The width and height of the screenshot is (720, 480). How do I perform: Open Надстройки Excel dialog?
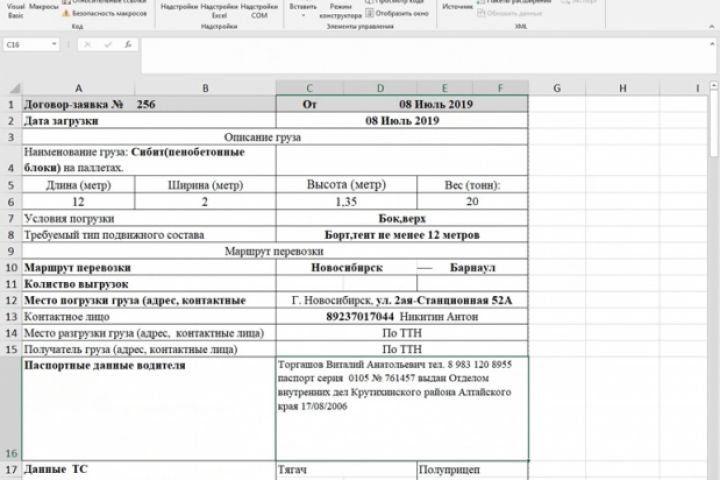[219, 10]
